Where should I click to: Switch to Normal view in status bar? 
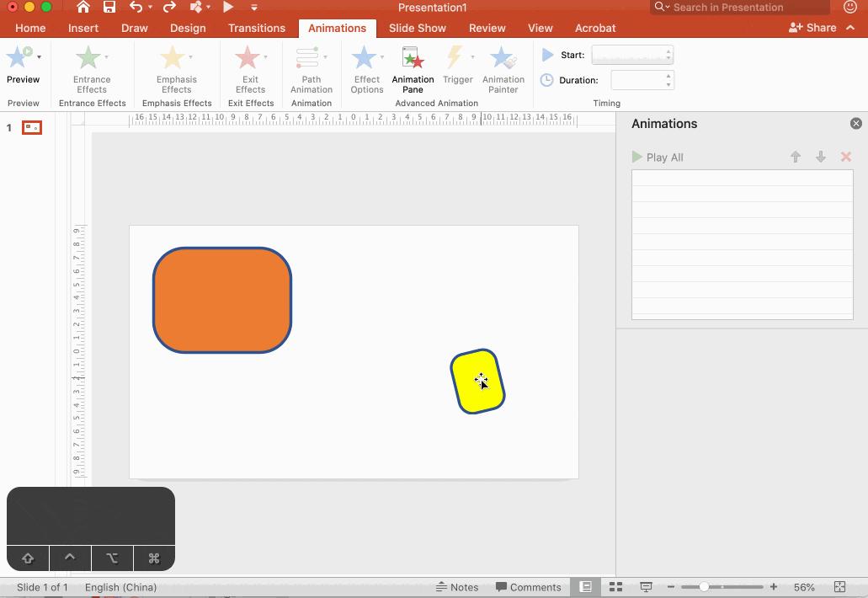point(585,587)
